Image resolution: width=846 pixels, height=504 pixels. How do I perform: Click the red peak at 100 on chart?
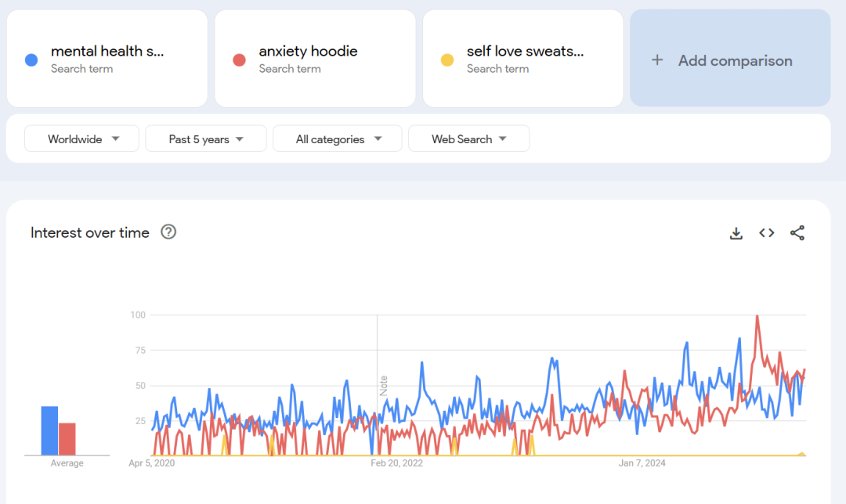click(757, 316)
